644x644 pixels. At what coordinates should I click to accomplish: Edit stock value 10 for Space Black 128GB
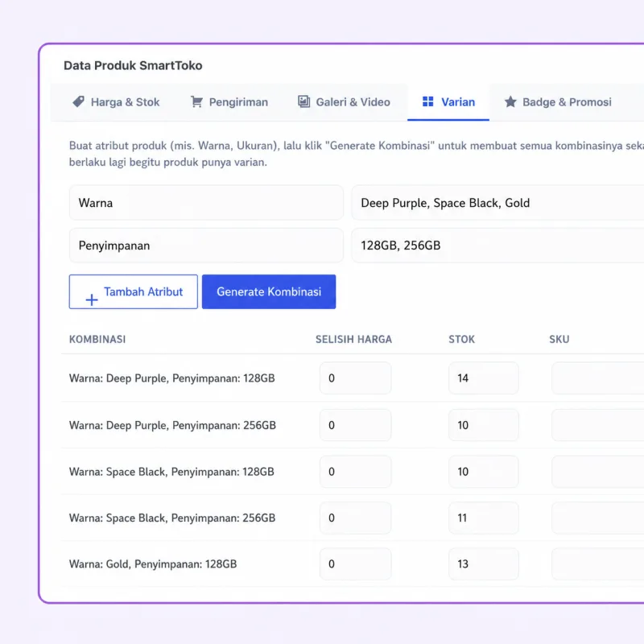pos(484,472)
